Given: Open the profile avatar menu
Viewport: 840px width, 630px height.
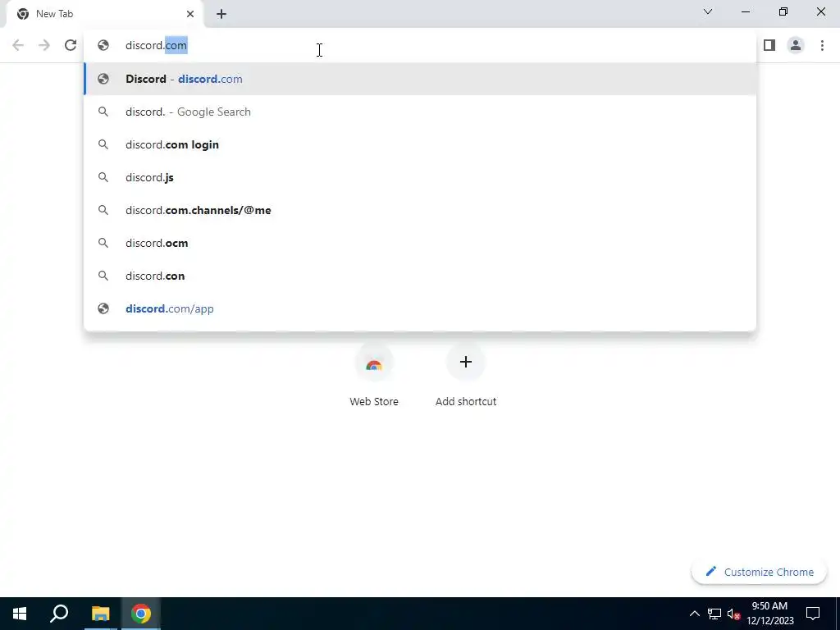Looking at the screenshot, I should click(x=796, y=46).
